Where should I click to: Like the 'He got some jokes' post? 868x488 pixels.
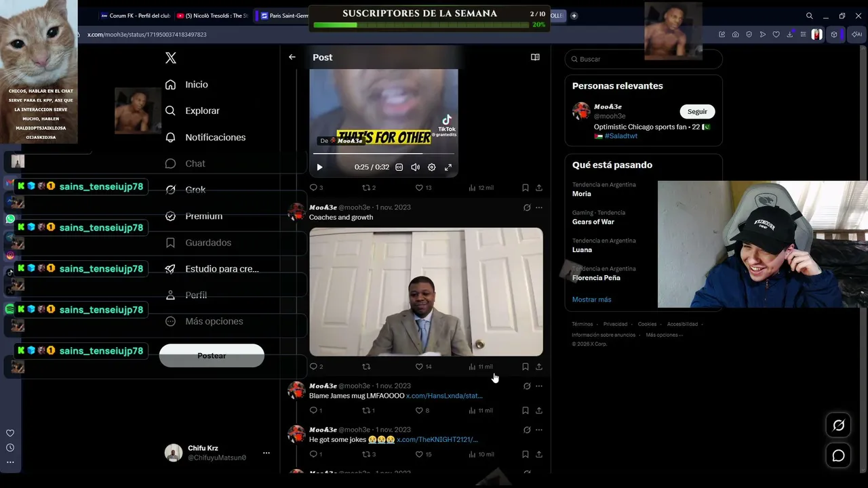pos(423,454)
